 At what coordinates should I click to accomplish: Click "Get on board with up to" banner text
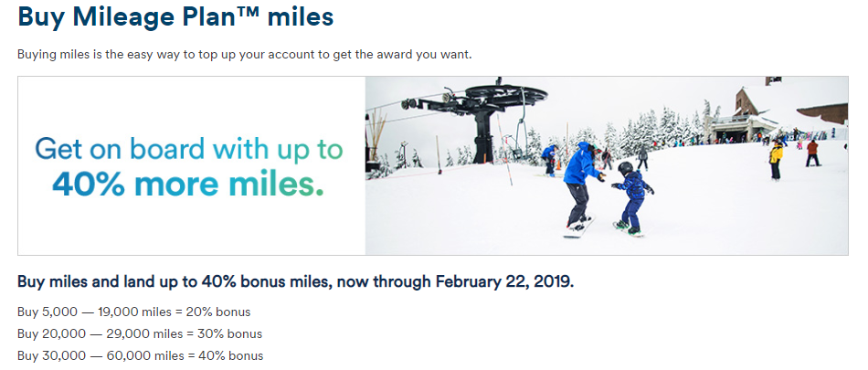point(188,149)
